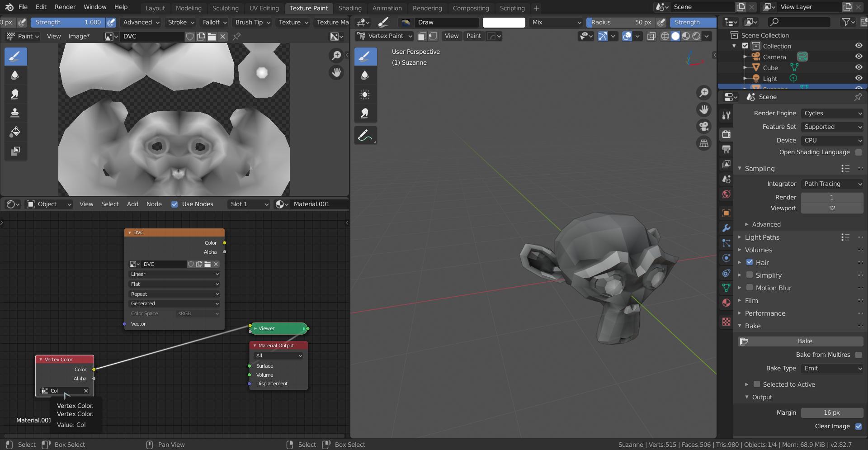
Task: Open the Active Tool settings tab
Action: pos(726,115)
